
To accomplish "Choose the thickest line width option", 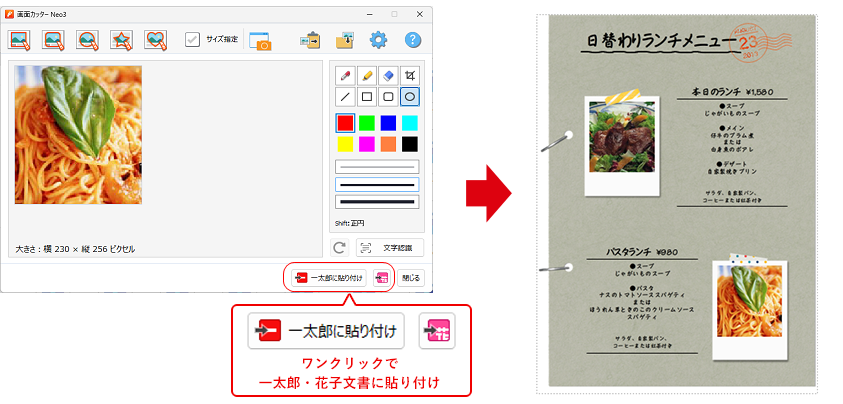I will click(x=377, y=202).
